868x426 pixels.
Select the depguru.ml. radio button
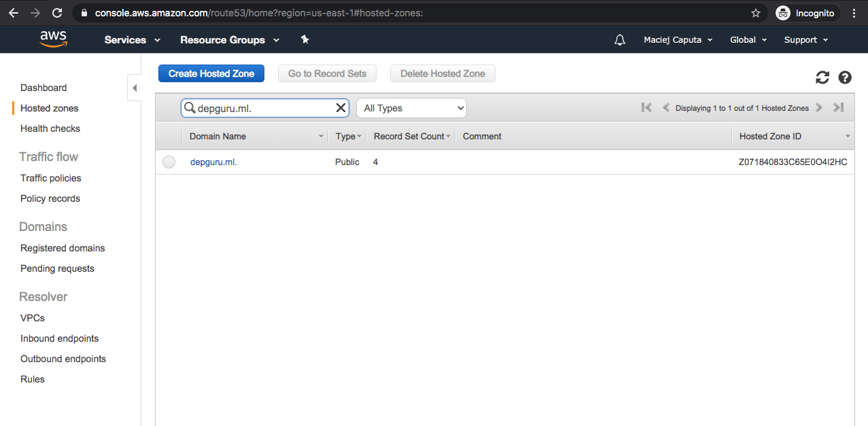click(169, 162)
